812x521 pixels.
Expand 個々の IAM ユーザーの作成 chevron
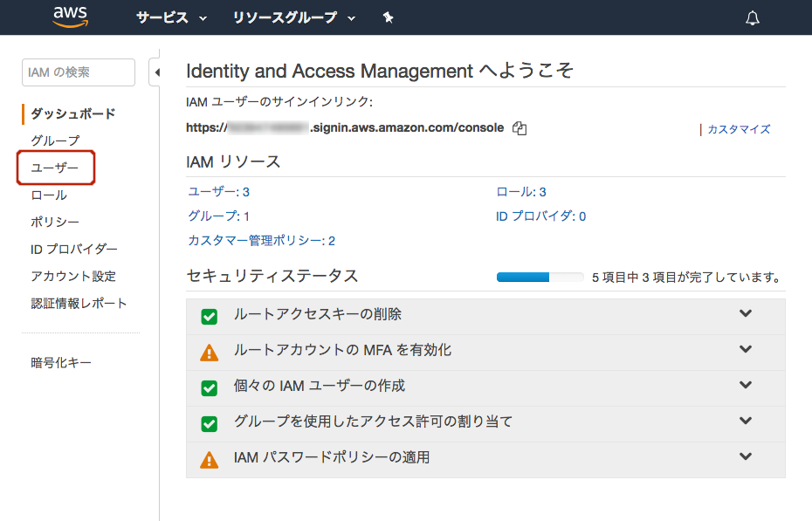pos(745,384)
